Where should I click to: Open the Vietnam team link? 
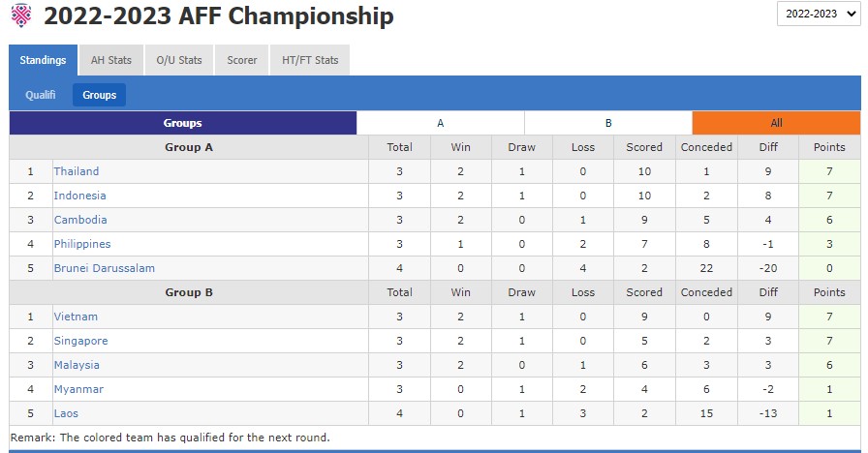pos(76,317)
